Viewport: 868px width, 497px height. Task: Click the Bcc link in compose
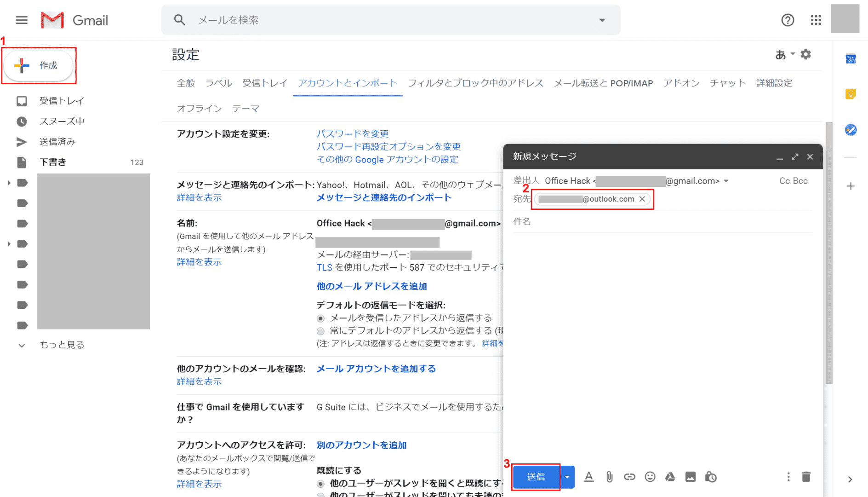800,181
